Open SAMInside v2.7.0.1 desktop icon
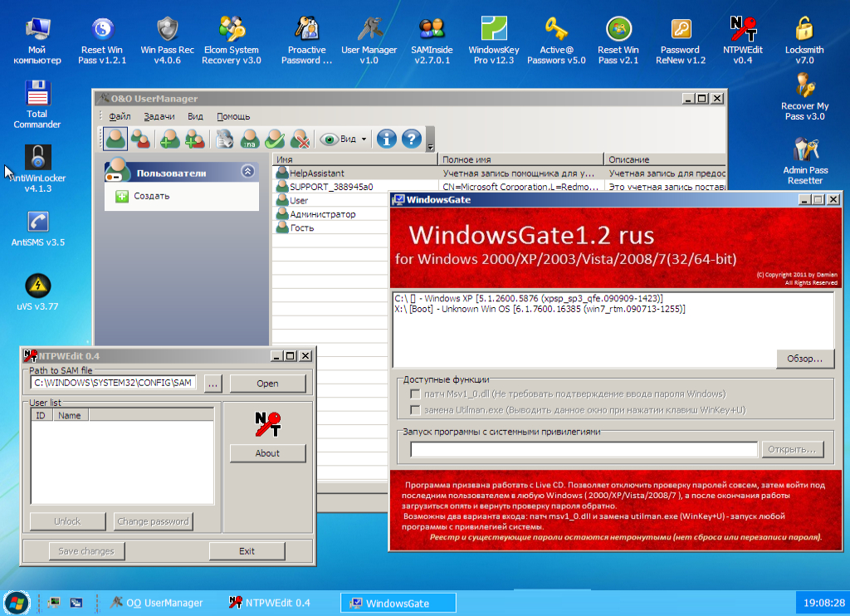The height and width of the screenshot is (616, 850). (432, 41)
